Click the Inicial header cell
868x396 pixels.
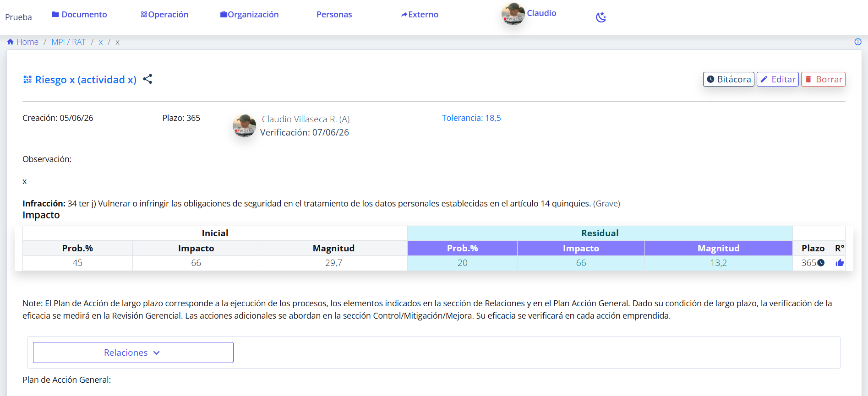coord(215,233)
